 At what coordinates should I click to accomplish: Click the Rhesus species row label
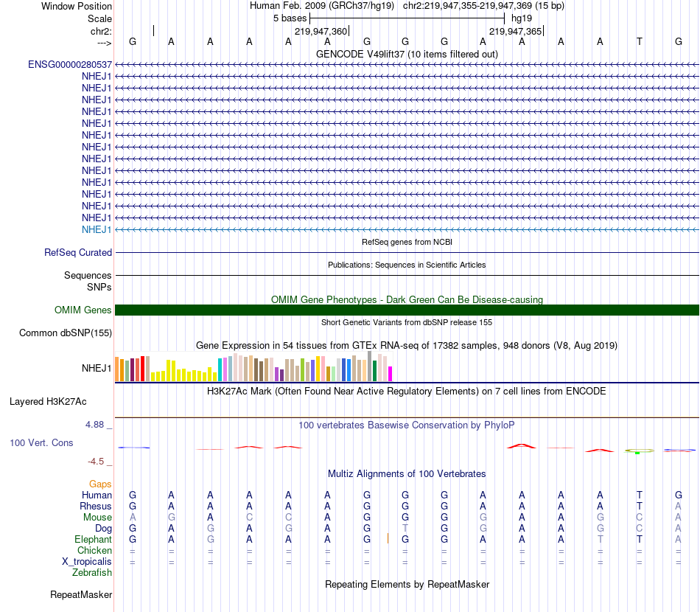coord(96,506)
